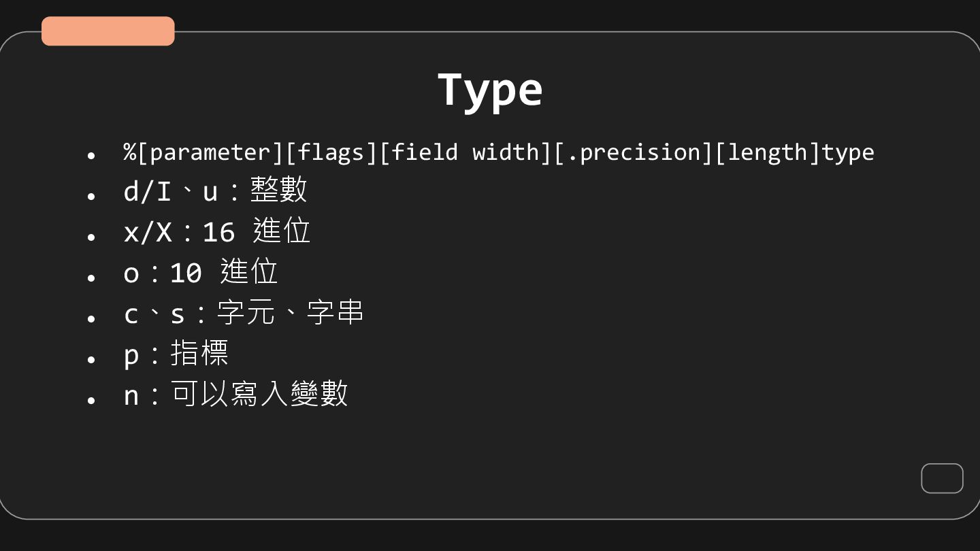Click the "o:10 進位" line
The height and width of the screenshot is (551, 980).
tap(200, 272)
